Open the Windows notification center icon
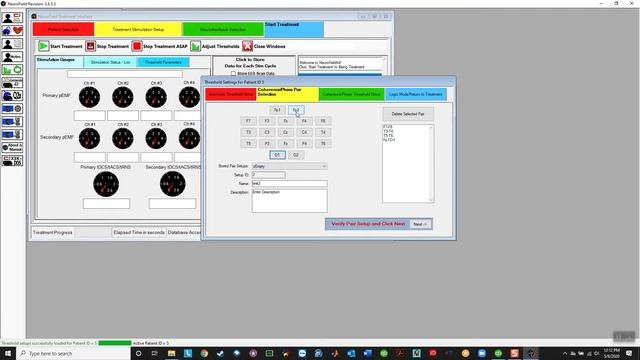Image resolution: width=640 pixels, height=360 pixels. point(629,353)
